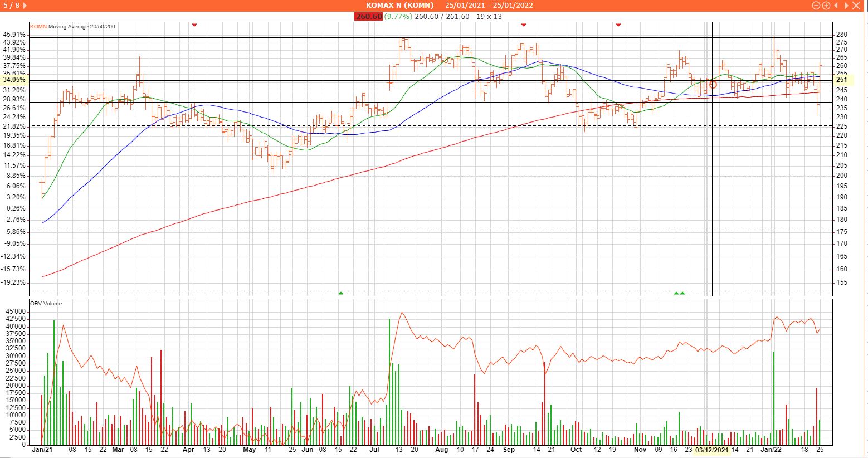This screenshot has height=458, width=868.
Task: Click the red marker triangle in September
Action: click(523, 25)
